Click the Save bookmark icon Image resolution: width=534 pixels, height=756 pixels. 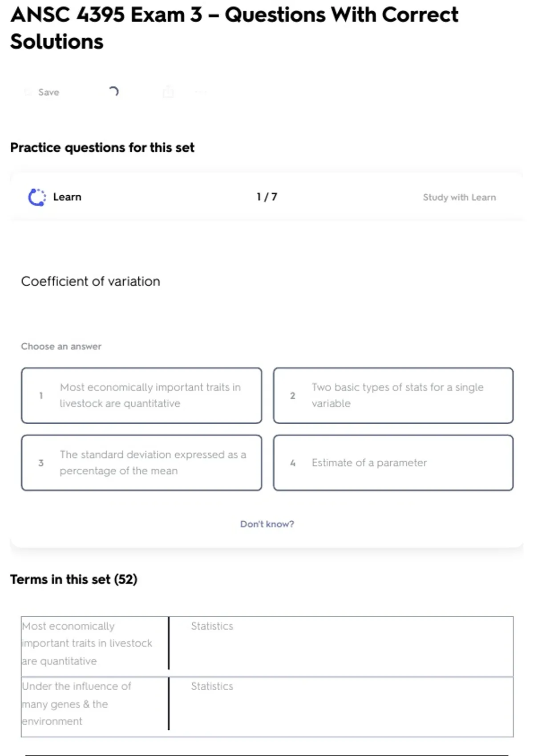point(28,92)
